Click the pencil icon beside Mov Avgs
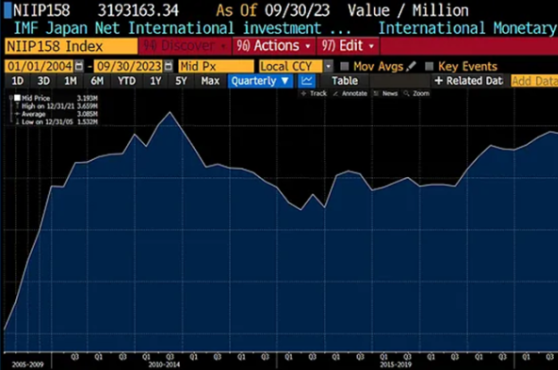The height and width of the screenshot is (370, 558). pyautogui.click(x=411, y=66)
